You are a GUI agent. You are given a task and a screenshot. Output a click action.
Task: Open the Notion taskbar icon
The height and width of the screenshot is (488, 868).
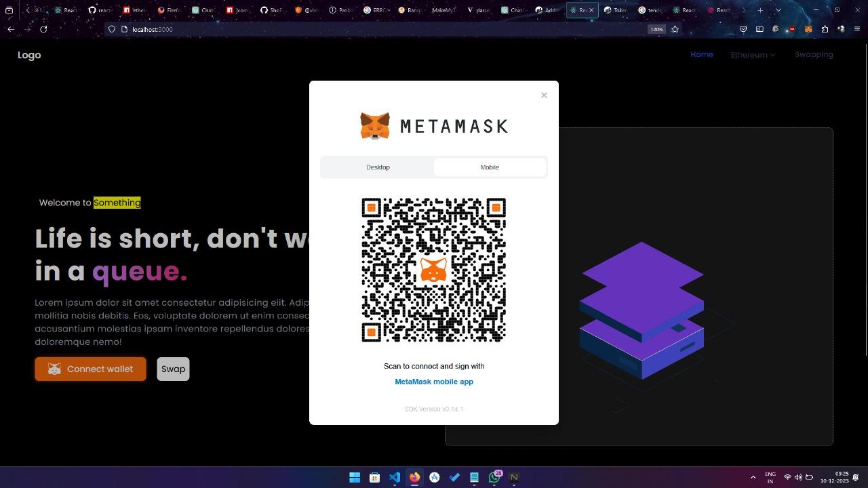pos(514,477)
